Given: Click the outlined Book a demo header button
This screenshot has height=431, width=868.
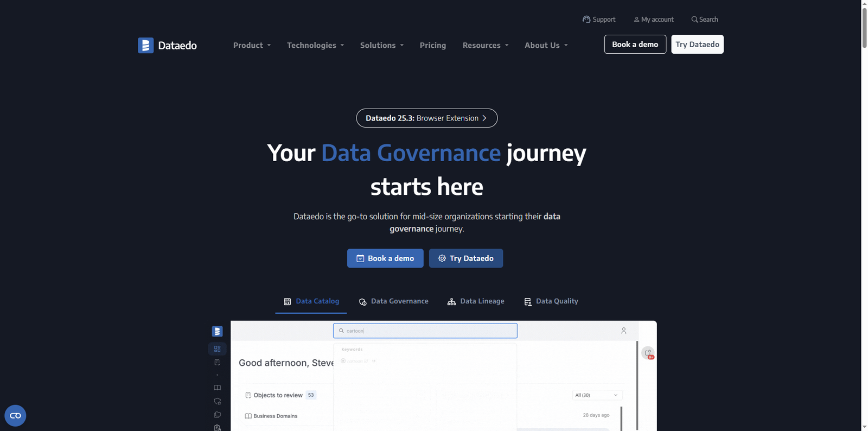Looking at the screenshot, I should [x=635, y=45].
